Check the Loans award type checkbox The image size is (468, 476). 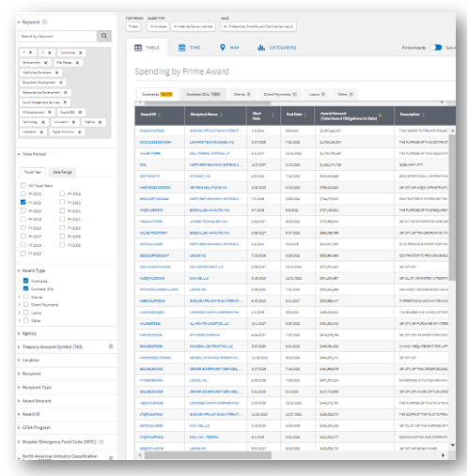[26, 313]
